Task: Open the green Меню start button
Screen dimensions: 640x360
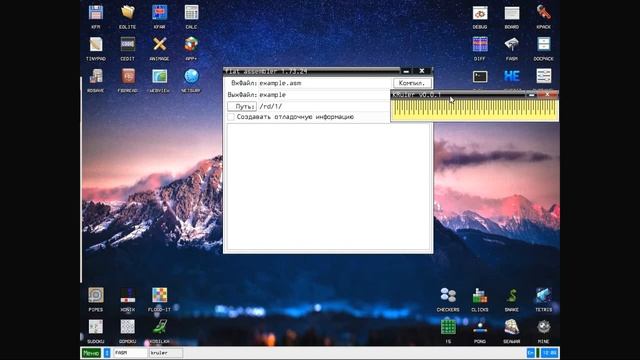Action: (91, 353)
